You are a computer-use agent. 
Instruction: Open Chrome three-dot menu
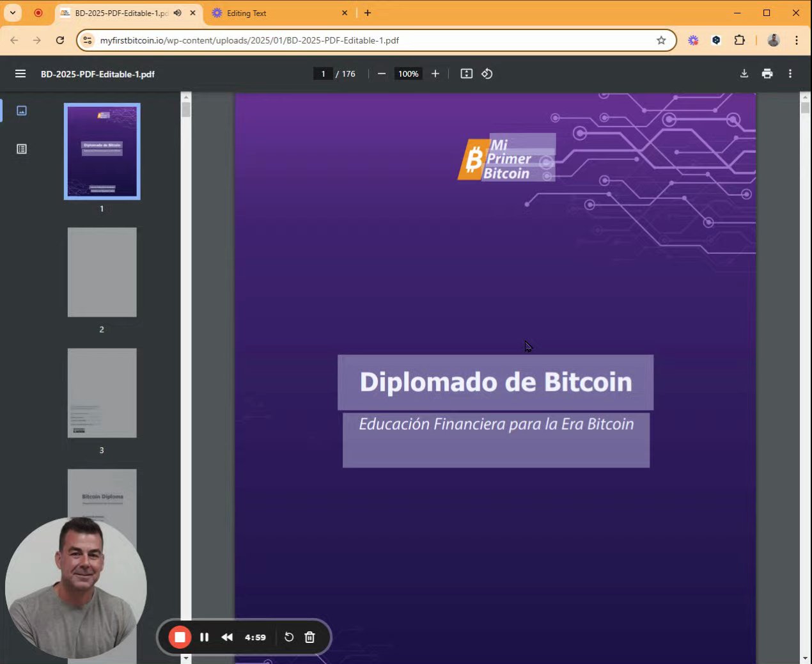[797, 40]
